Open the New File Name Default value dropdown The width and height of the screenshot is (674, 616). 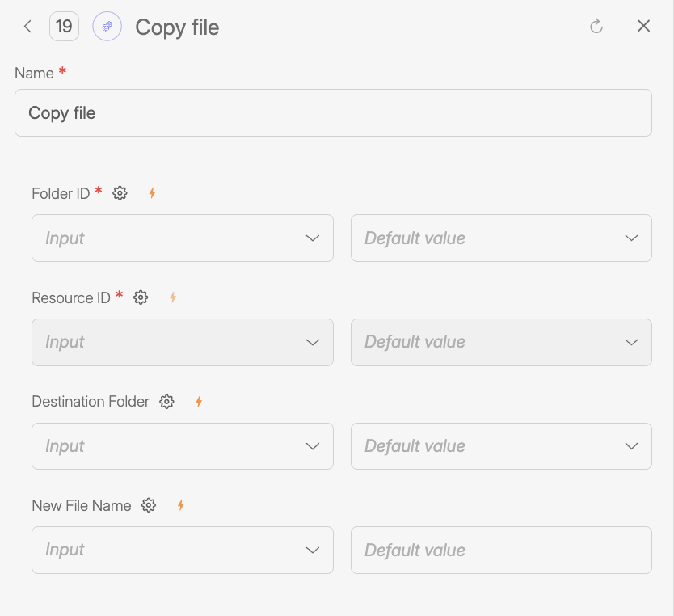501,550
